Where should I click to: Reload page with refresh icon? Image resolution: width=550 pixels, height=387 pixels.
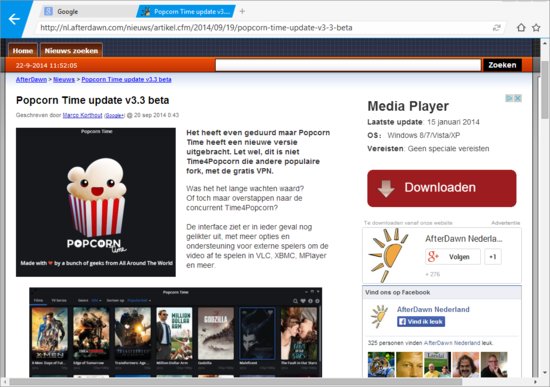(496, 28)
